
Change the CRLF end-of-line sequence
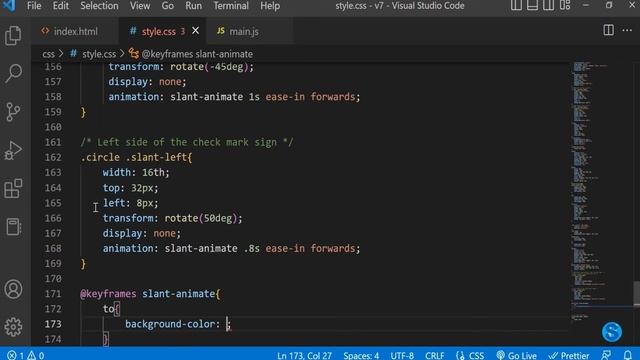point(435,355)
